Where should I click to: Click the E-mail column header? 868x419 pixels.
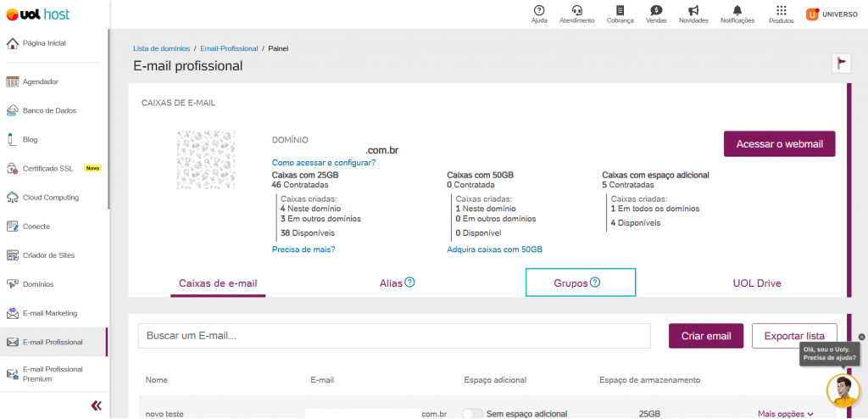(322, 380)
